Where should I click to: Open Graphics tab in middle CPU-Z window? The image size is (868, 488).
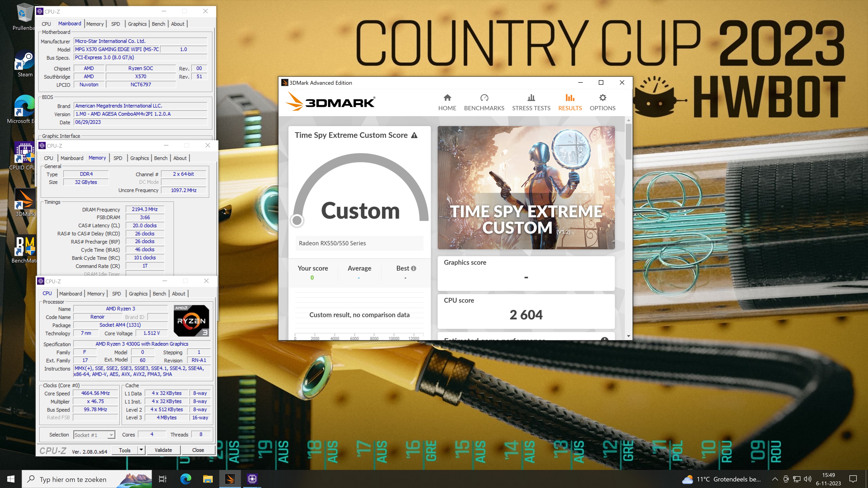[x=139, y=158]
